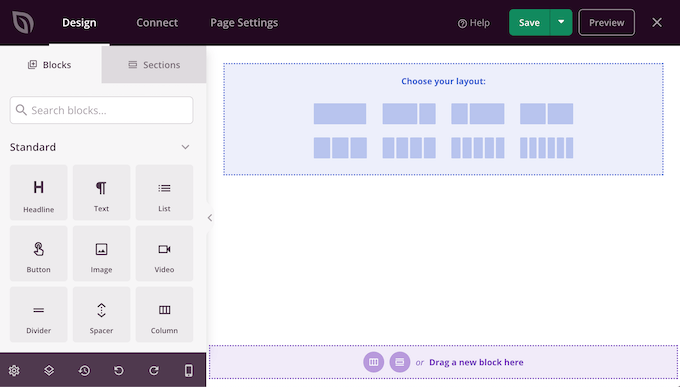680x387 pixels.
Task: Add an Image block
Action: coord(101,253)
